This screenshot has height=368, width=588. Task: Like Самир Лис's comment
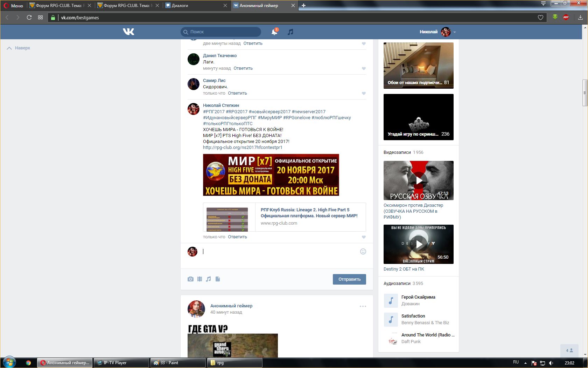(x=364, y=94)
